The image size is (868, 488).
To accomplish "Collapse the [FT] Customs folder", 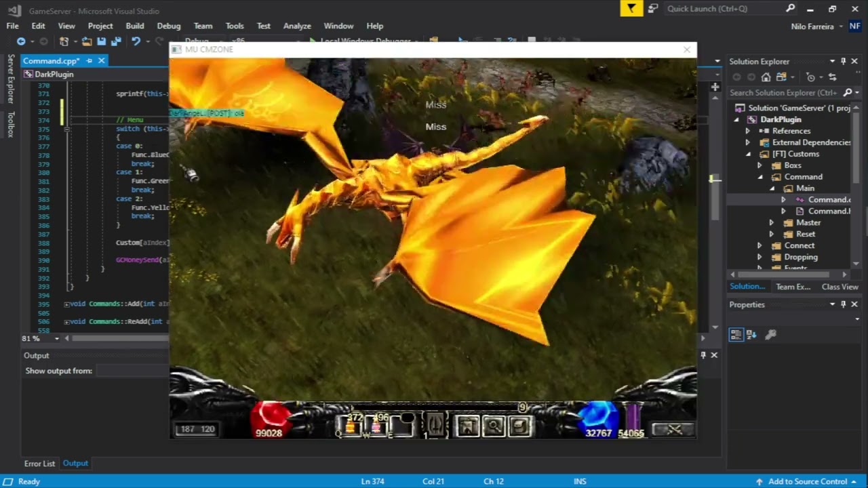I will (x=749, y=154).
